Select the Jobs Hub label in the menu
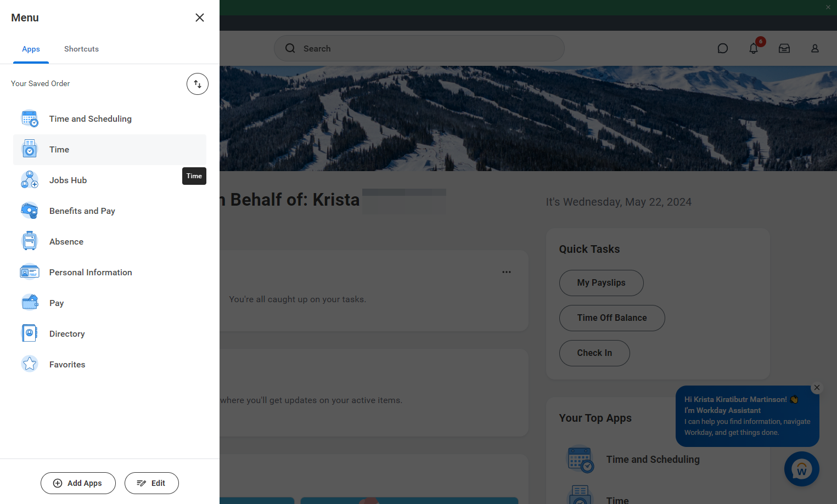 click(68, 180)
